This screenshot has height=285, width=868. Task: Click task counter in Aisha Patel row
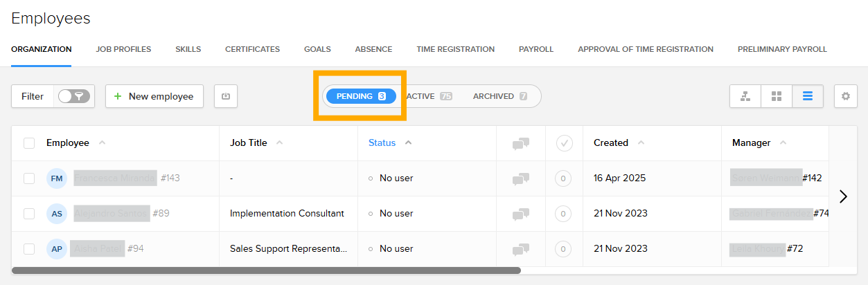tap(563, 249)
